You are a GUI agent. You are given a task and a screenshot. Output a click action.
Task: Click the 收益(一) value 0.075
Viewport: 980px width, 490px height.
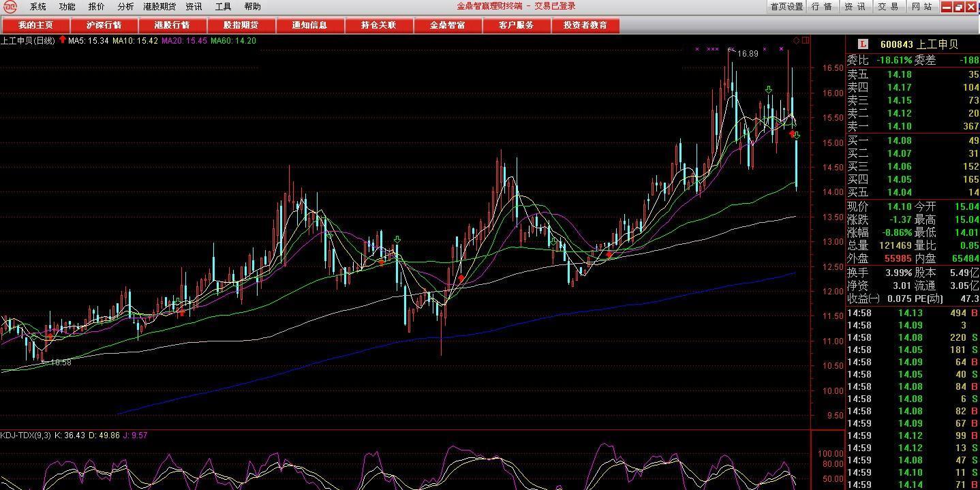tap(900, 298)
